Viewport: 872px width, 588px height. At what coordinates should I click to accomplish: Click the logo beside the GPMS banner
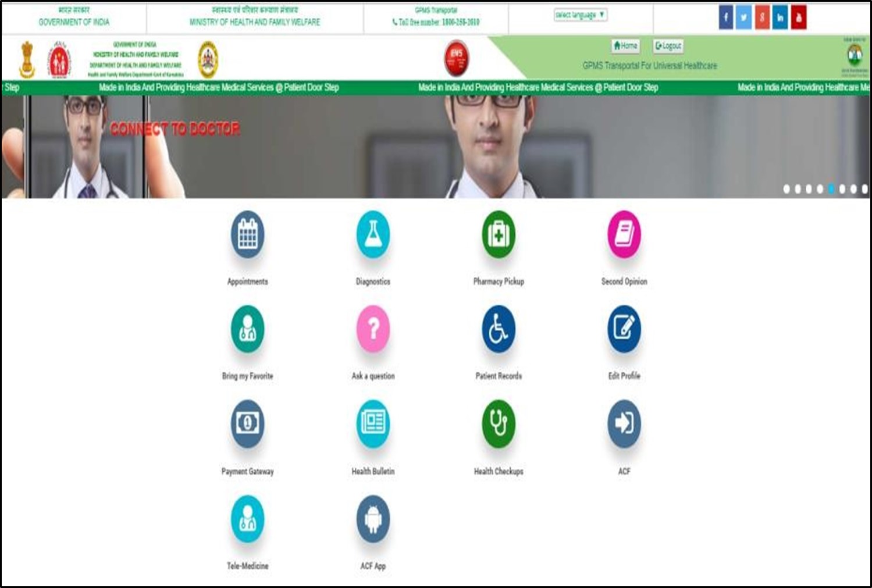[x=855, y=56]
